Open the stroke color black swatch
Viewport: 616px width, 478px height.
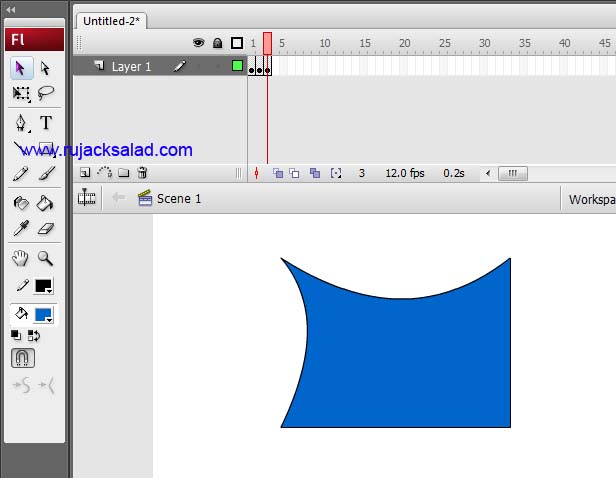[44, 286]
